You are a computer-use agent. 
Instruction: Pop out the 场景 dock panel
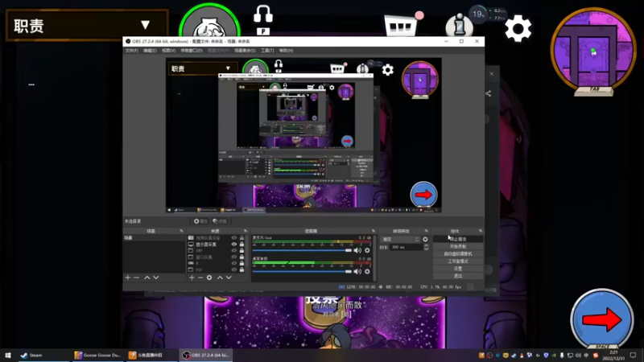181,231
